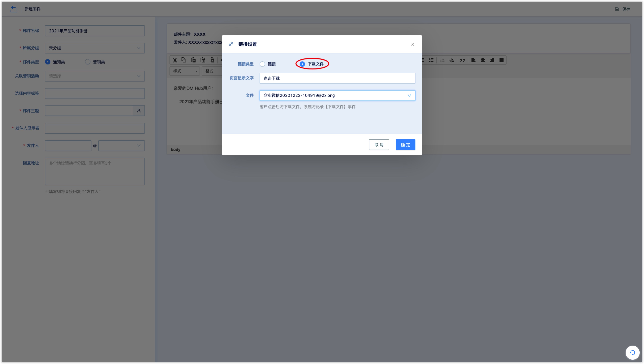Click the align right icon

tap(492, 60)
